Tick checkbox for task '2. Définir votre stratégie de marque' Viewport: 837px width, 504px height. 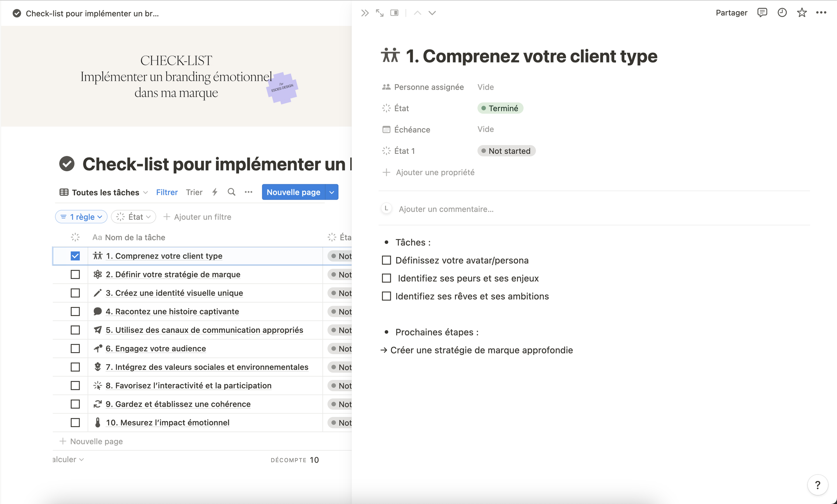pyautogui.click(x=75, y=274)
